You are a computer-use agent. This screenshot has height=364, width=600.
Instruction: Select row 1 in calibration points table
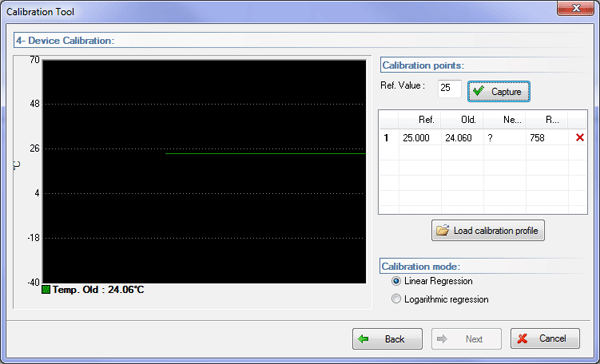click(x=482, y=137)
